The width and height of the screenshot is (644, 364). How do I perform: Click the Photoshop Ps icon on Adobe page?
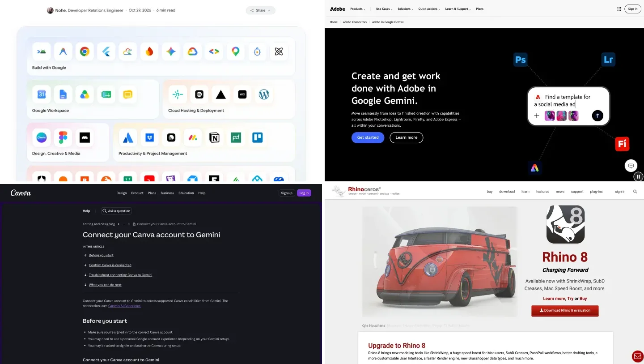coord(521,59)
